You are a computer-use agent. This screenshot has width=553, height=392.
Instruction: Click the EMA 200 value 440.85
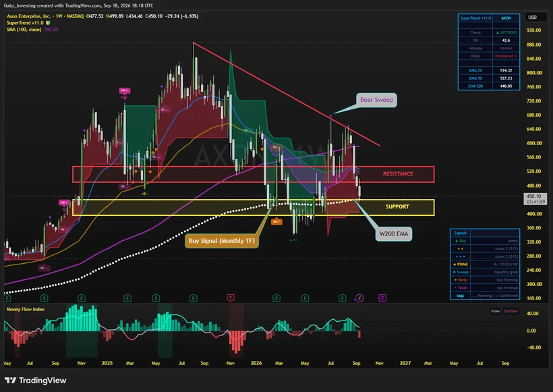coord(506,86)
